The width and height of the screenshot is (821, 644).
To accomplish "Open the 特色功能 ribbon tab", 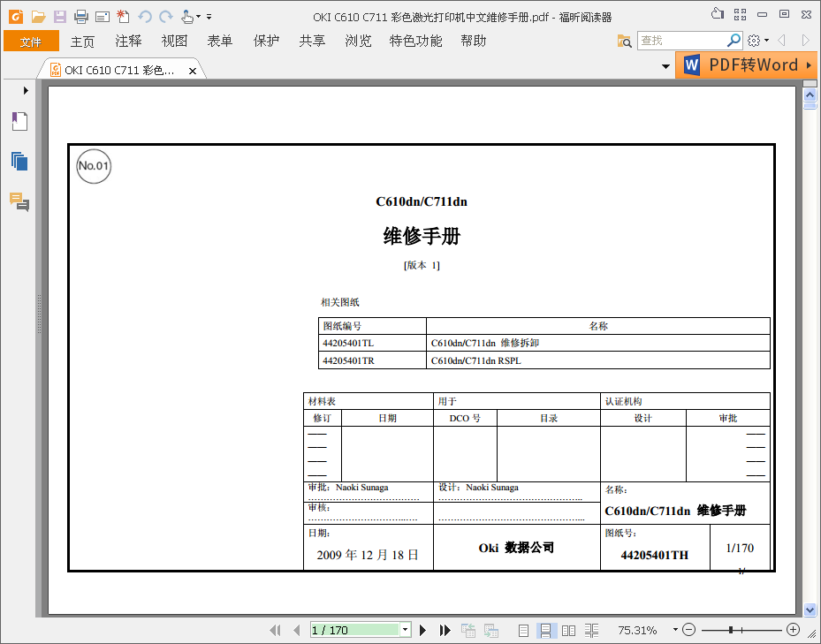I will tap(415, 42).
